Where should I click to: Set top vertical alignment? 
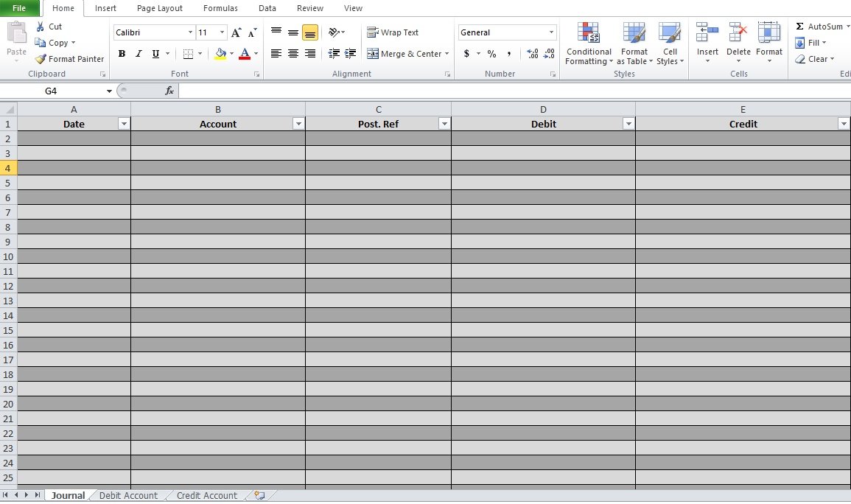coord(276,32)
